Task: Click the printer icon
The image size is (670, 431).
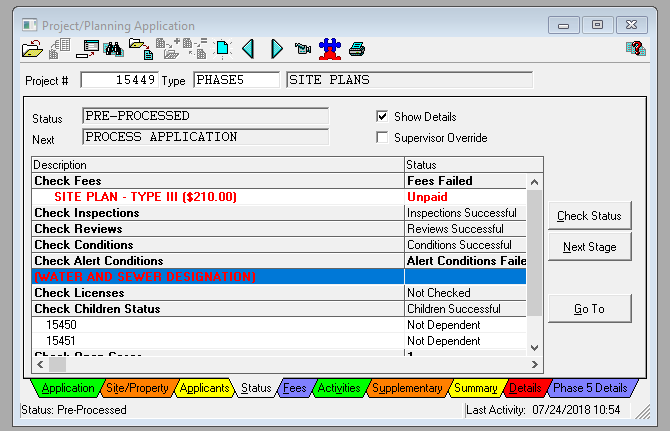Action: [x=357, y=49]
